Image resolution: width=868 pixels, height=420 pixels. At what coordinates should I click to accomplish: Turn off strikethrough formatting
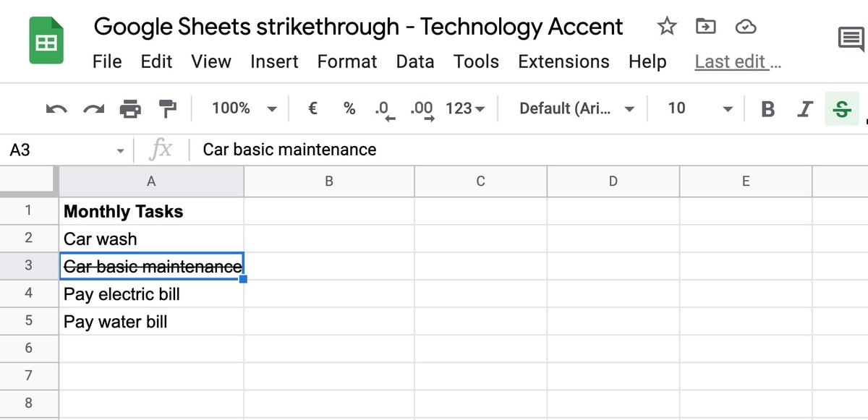tap(842, 109)
